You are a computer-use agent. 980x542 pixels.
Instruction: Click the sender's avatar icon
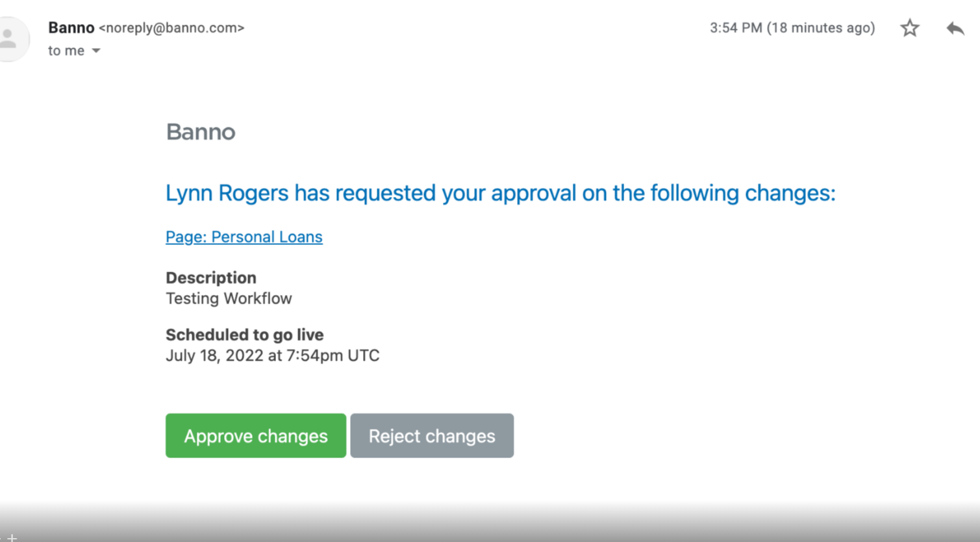coord(11,39)
